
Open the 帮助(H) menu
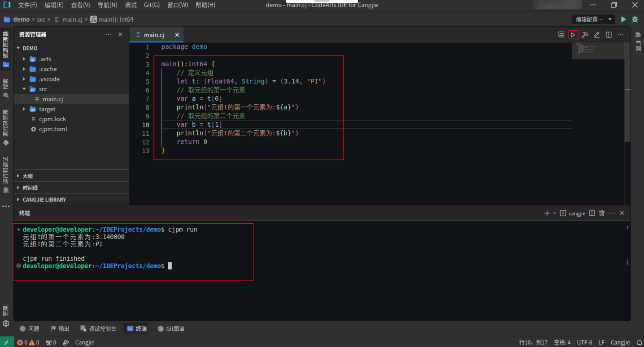click(205, 5)
